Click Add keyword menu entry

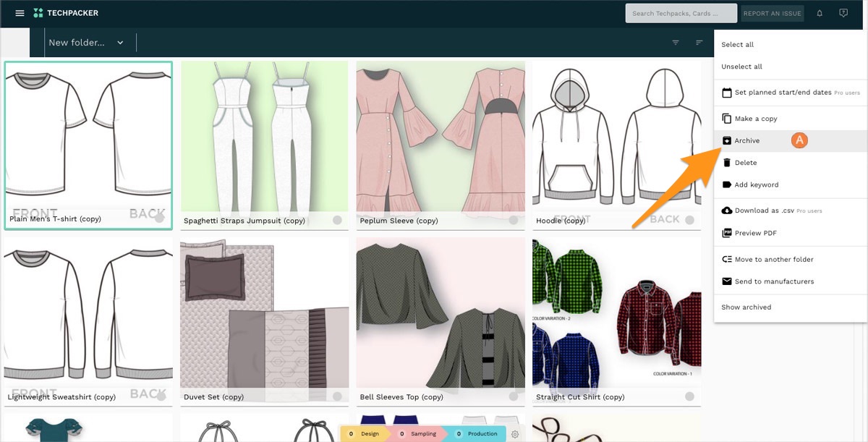791,184
